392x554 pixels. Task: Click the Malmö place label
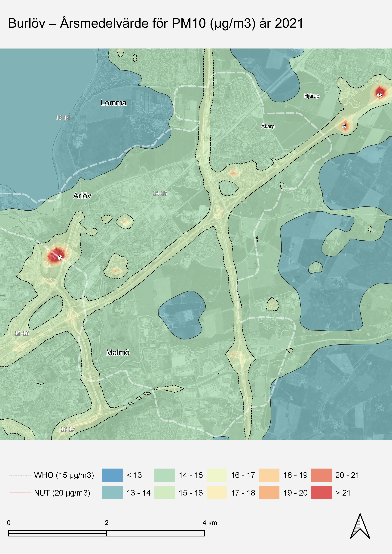tap(118, 353)
